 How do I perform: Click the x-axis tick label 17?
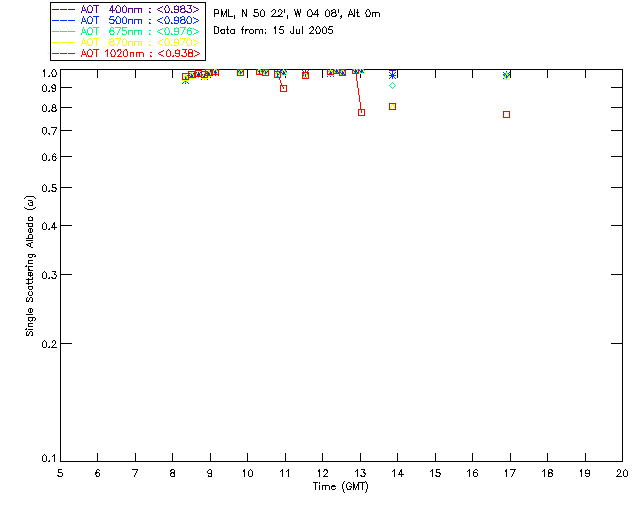(x=510, y=473)
